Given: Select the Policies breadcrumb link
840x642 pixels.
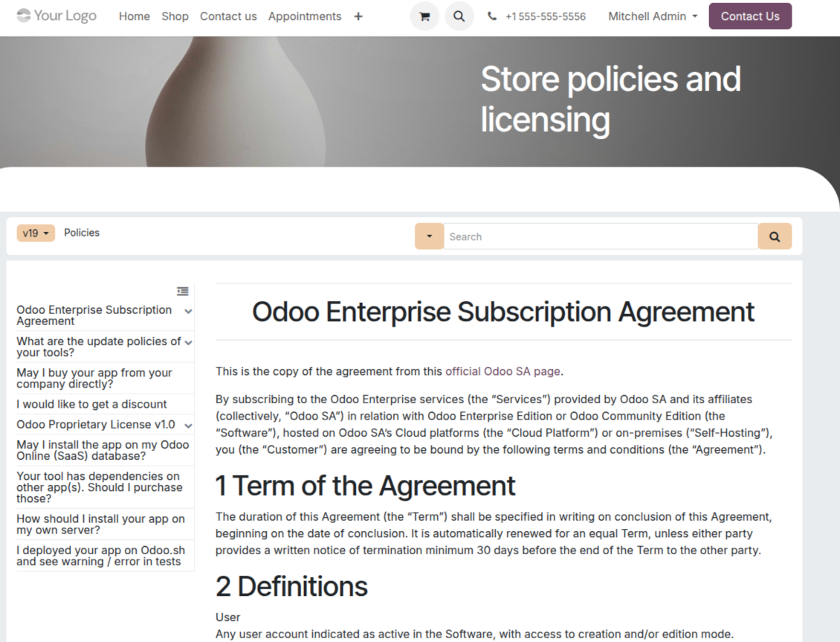Looking at the screenshot, I should click(82, 233).
